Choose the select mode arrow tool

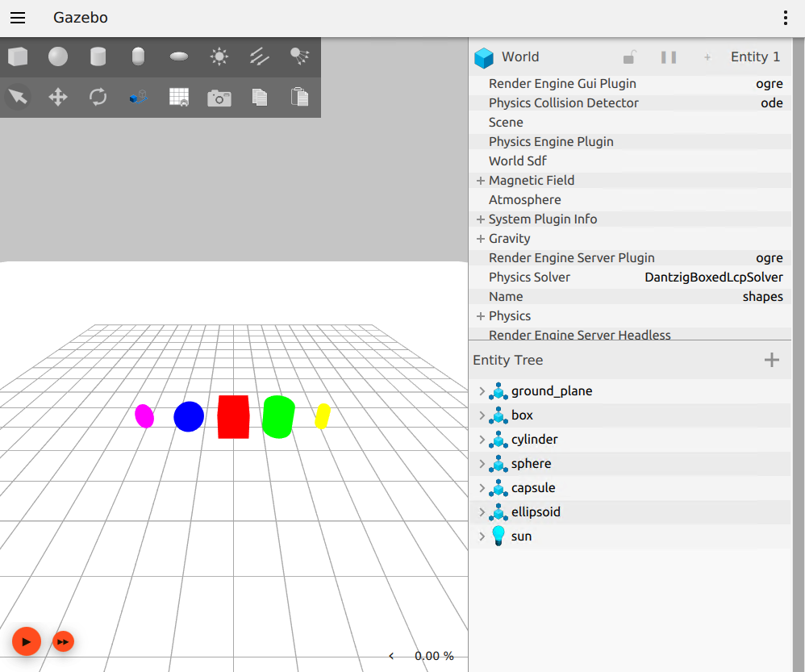(18, 97)
